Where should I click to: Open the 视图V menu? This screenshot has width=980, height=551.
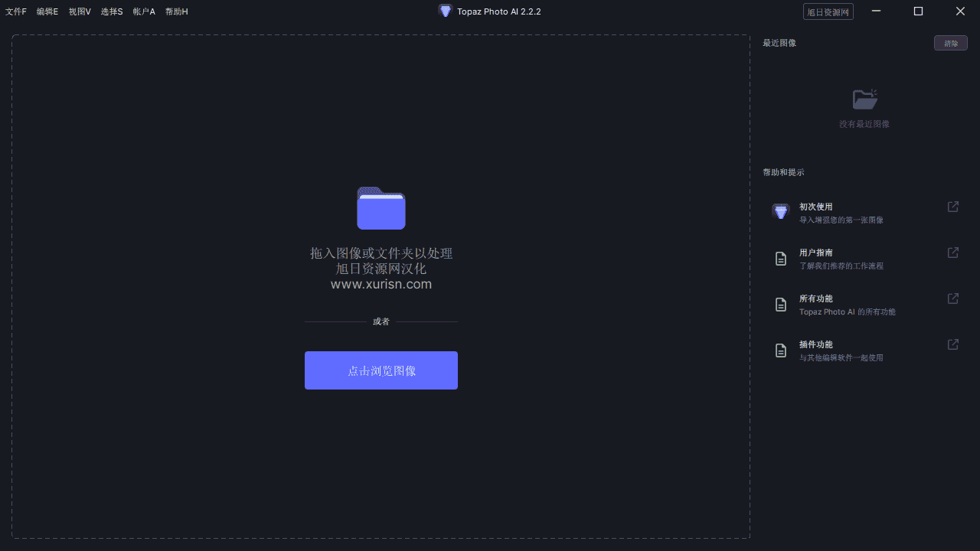tap(80, 11)
